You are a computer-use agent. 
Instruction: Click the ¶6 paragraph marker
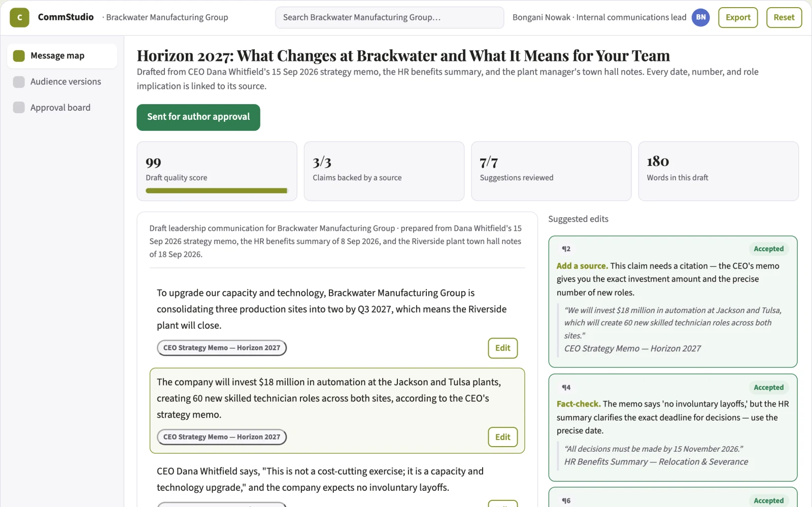566,500
